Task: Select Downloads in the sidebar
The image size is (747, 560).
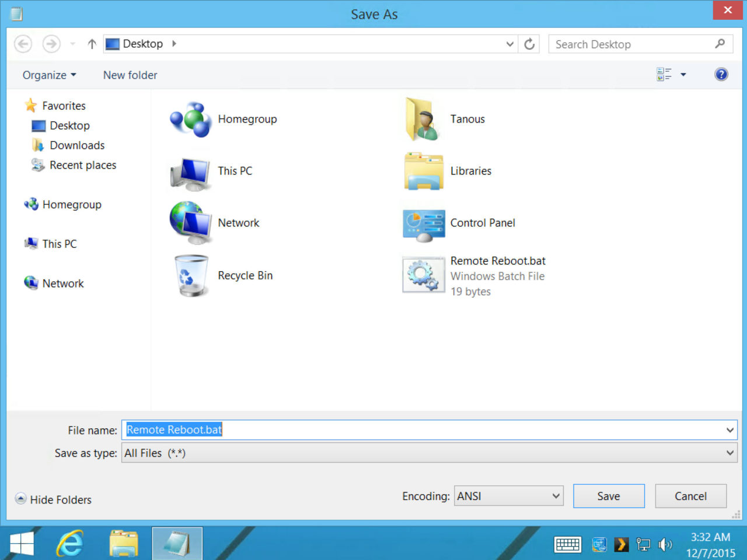Action: (77, 145)
